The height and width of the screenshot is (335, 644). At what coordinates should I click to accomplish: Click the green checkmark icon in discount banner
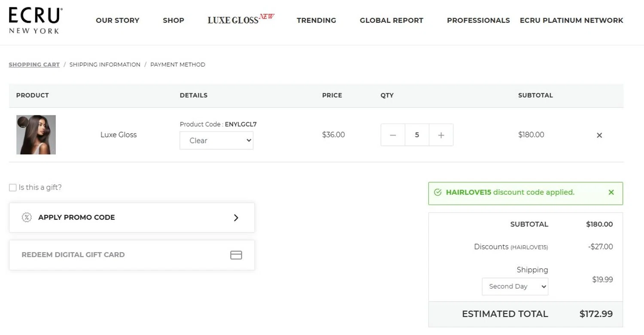(437, 192)
